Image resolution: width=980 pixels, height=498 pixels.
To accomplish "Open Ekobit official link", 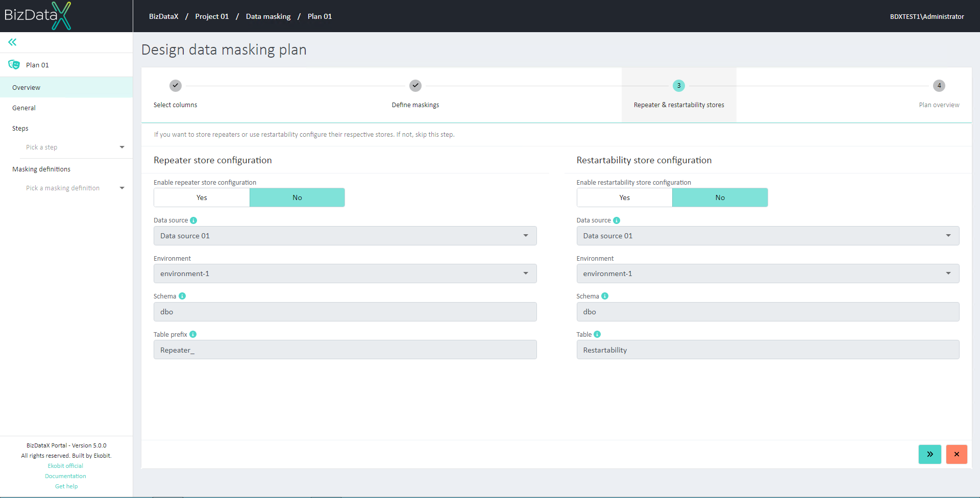I will click(x=65, y=466).
